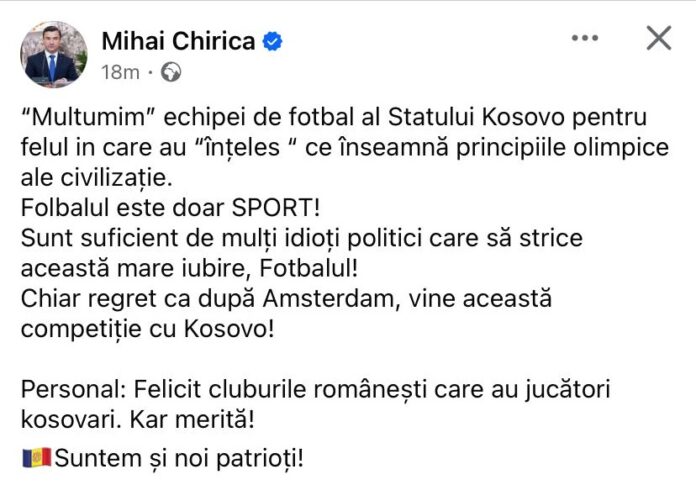Click the phrase "competiție cu Kosovo!"
Image resolution: width=696 pixels, height=485 pixels.
(x=148, y=329)
